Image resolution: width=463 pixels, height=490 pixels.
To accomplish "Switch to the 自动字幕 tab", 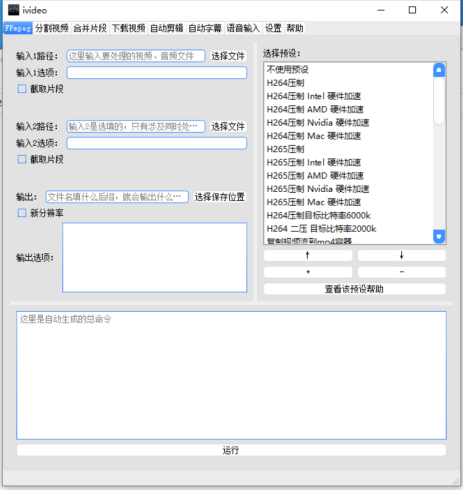I will point(205,28).
